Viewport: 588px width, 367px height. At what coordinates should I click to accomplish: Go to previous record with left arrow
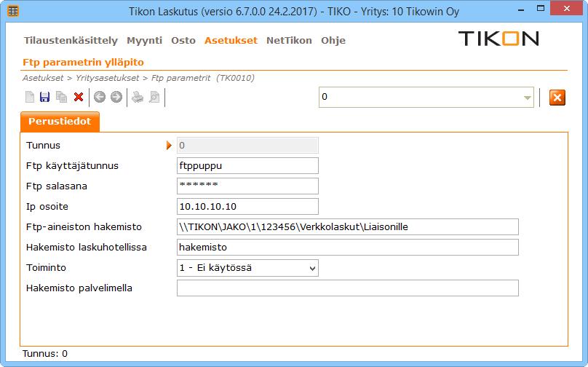[100, 97]
